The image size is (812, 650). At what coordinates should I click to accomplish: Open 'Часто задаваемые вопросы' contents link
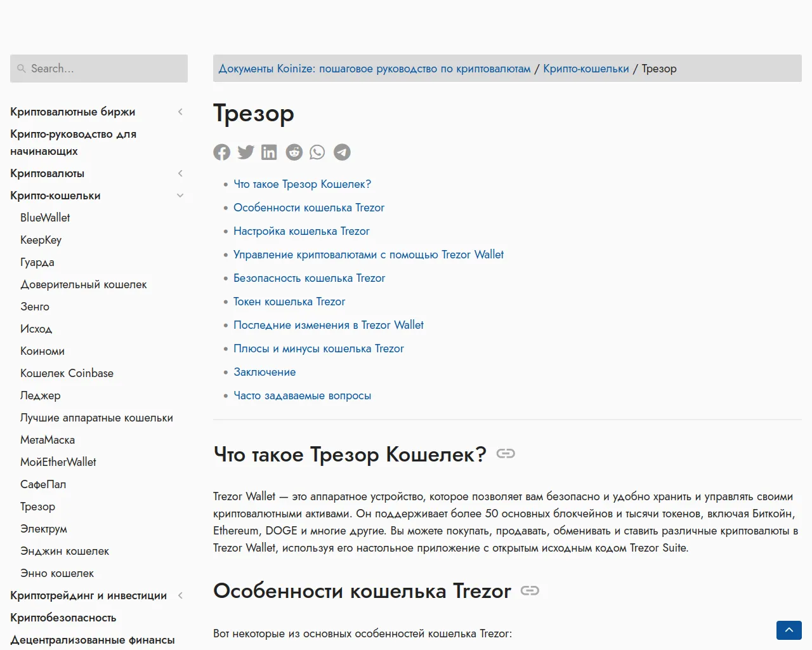(302, 395)
